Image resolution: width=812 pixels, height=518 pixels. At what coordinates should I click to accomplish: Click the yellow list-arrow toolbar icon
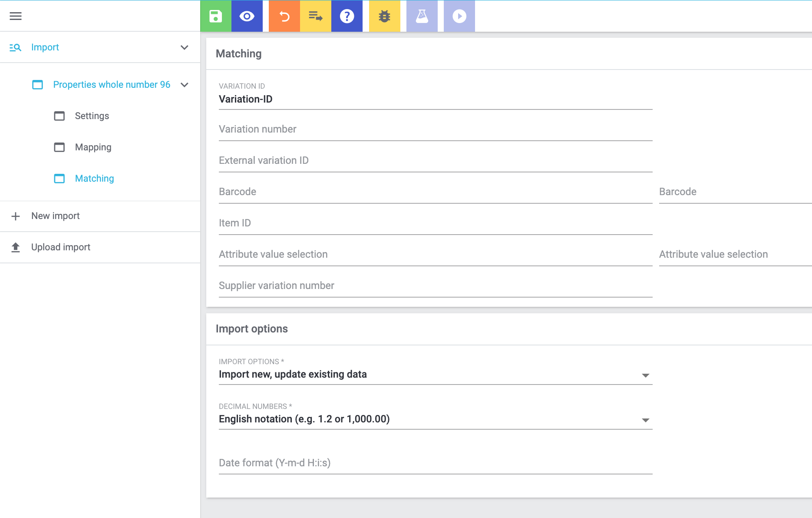click(x=316, y=16)
